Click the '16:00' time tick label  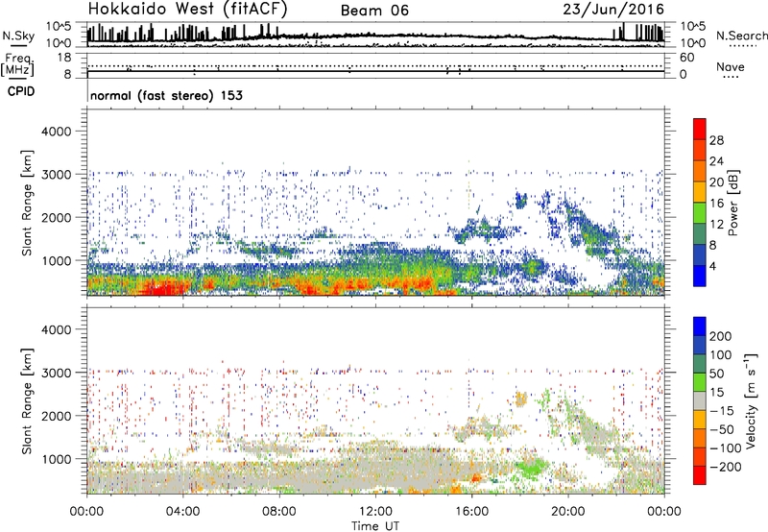[471, 512]
